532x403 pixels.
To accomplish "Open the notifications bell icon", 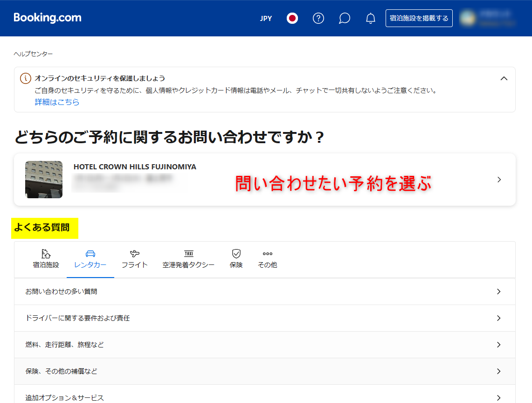I will 371,18.
